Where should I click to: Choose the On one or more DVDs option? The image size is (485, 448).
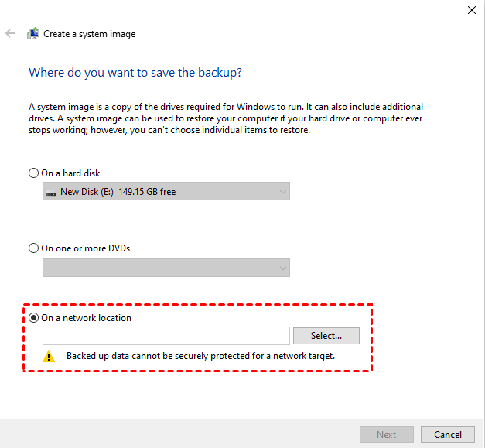[x=33, y=248]
